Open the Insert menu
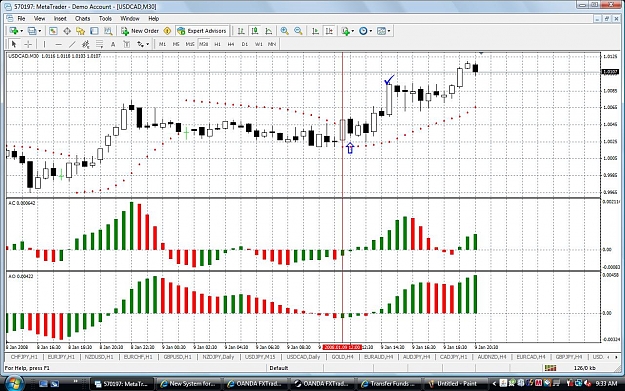Image resolution: width=625 pixels, height=391 pixels. (x=60, y=18)
